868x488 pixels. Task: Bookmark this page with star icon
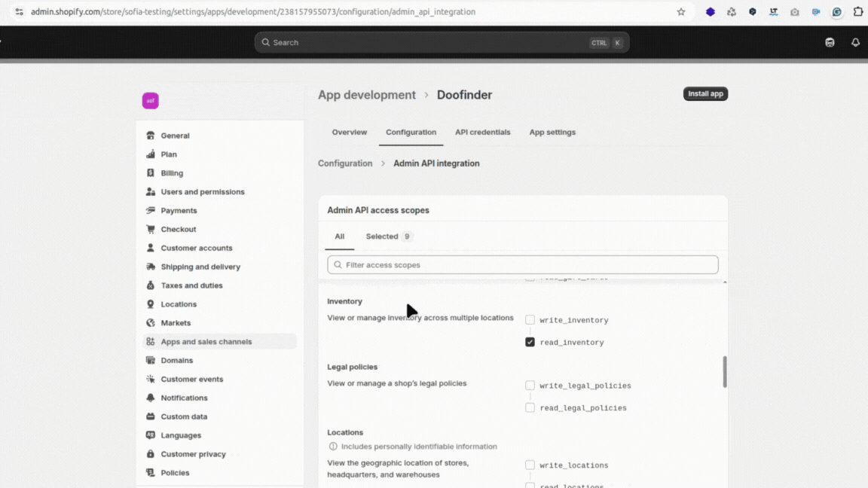point(681,12)
